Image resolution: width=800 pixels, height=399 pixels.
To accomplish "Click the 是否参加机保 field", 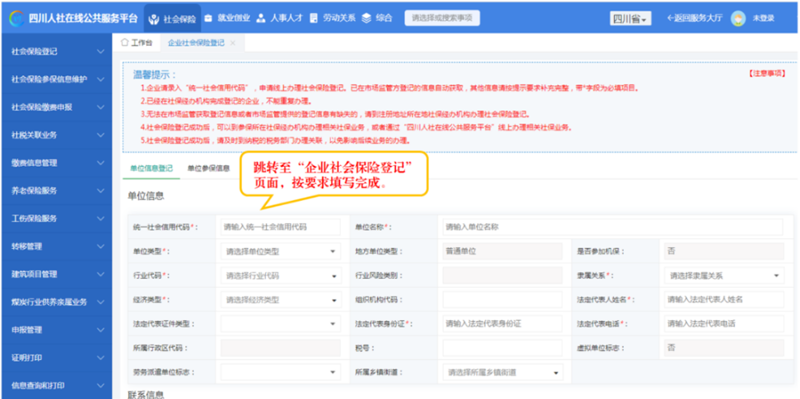I will coord(724,251).
